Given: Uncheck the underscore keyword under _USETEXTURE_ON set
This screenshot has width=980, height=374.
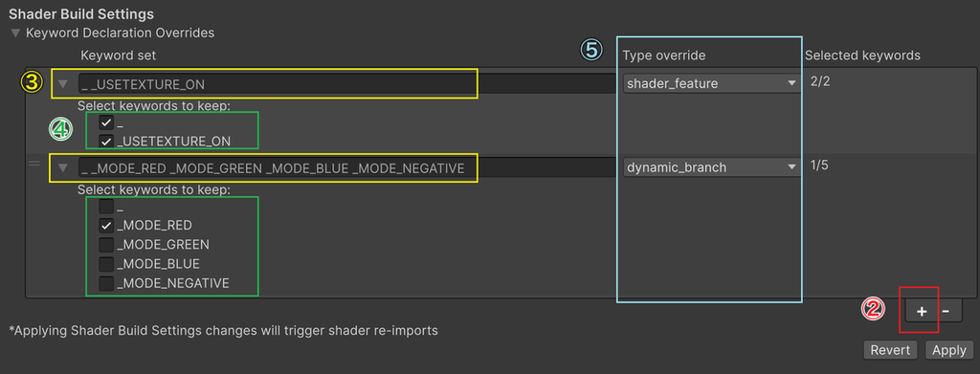Looking at the screenshot, I should [x=106, y=123].
